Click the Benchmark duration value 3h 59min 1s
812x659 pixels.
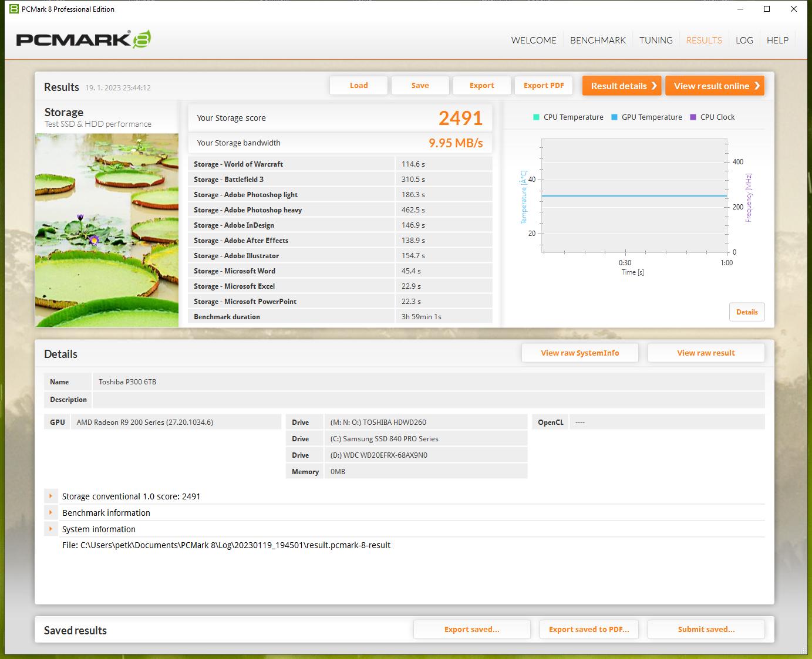tap(422, 317)
